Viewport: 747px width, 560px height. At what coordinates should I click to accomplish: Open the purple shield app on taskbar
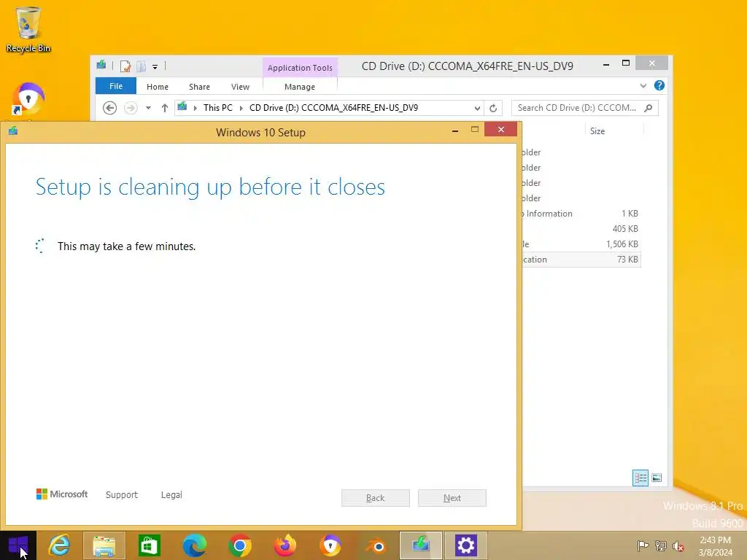(330, 545)
